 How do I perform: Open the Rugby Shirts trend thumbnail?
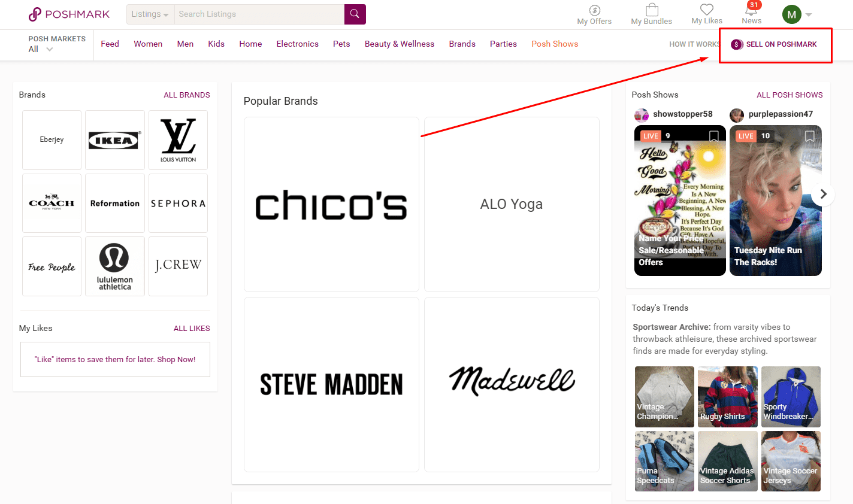(727, 396)
